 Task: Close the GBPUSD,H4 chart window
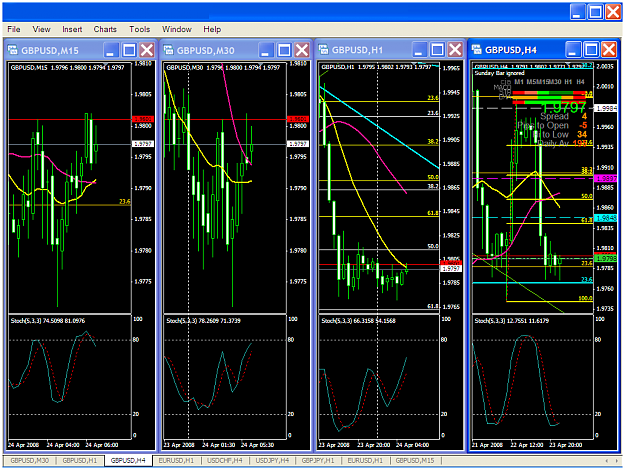(x=609, y=50)
